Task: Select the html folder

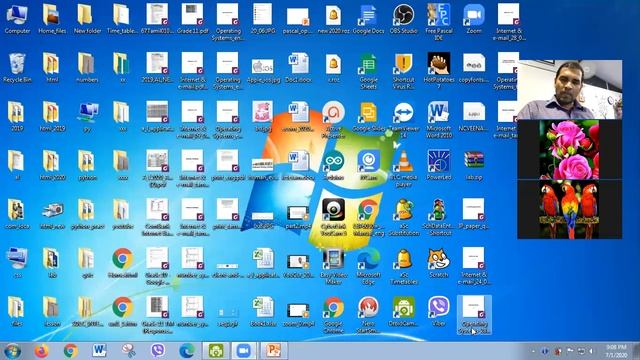Action: click(52, 67)
